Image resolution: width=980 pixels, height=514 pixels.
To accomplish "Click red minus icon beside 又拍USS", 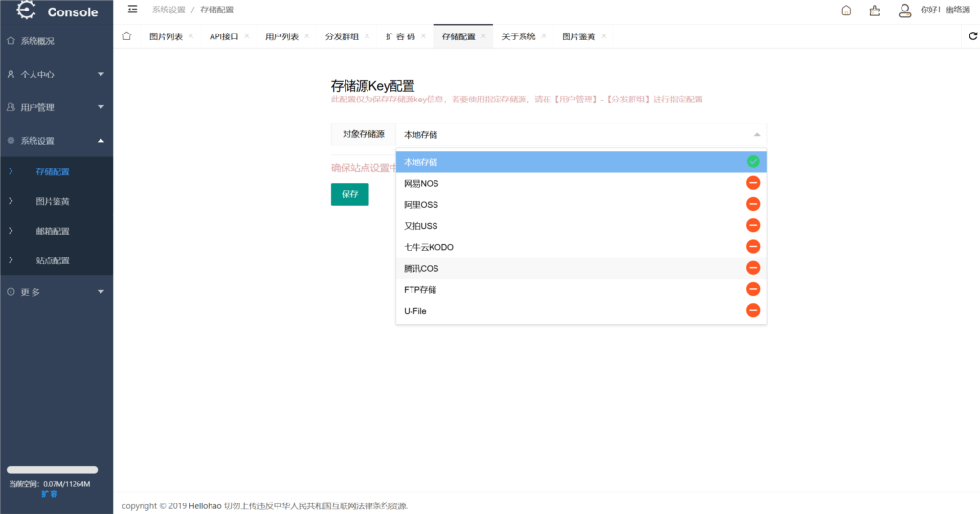I will [753, 225].
